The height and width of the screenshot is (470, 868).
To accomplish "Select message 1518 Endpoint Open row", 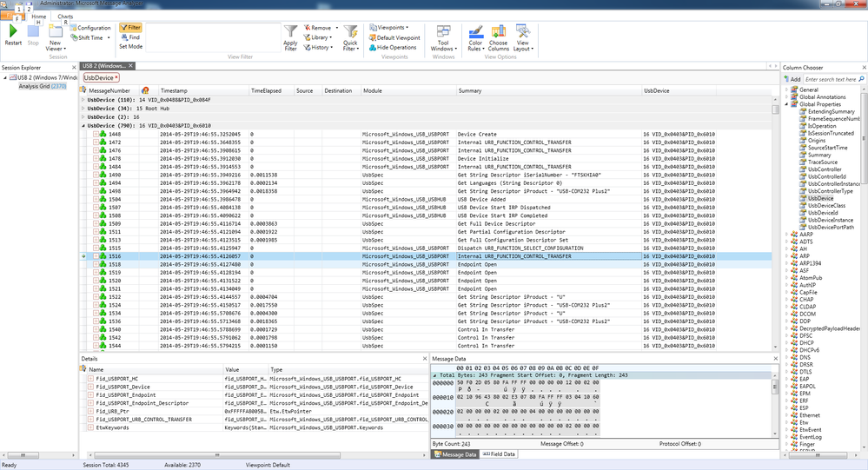I will point(427,265).
